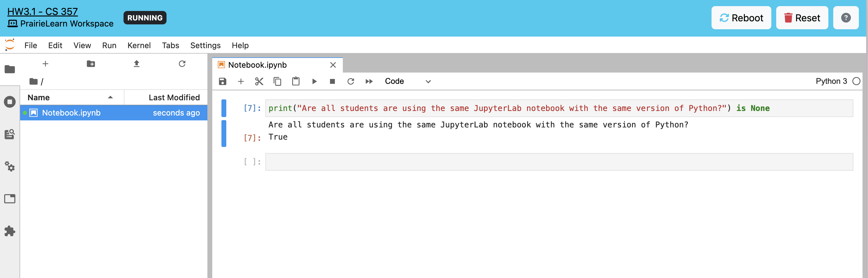868x278 pixels.
Task: Open the File Browser sidebar panel
Action: pyautogui.click(x=10, y=69)
